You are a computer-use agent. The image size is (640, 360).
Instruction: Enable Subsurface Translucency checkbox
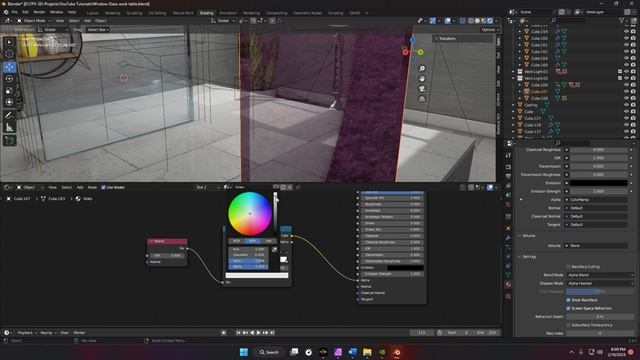pyautogui.click(x=568, y=325)
